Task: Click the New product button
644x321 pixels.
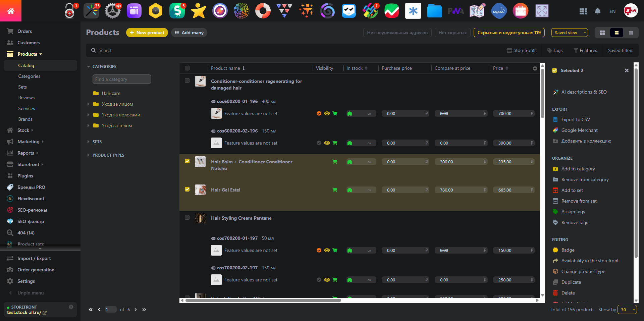Action: [x=147, y=33]
